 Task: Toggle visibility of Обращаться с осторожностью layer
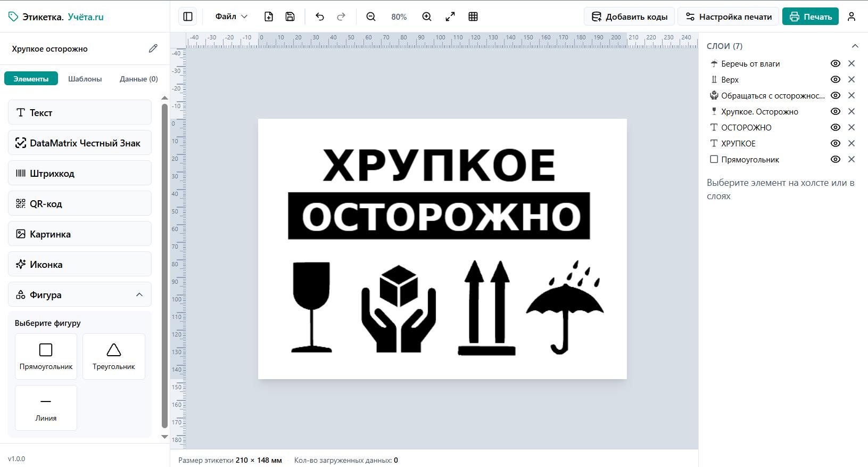(836, 95)
